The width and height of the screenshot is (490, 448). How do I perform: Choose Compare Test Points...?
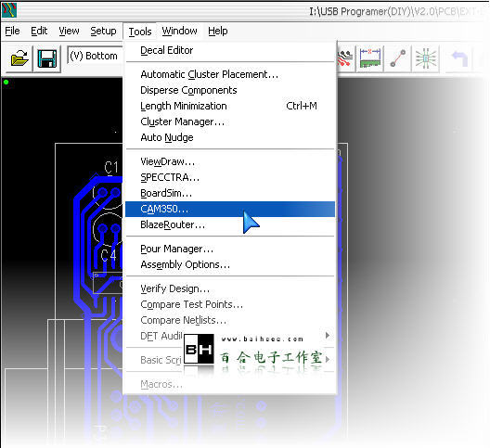tap(230, 304)
